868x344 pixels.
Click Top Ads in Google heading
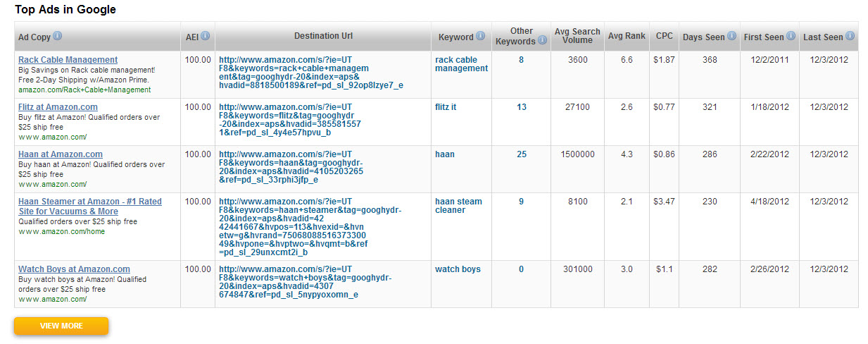(x=65, y=10)
